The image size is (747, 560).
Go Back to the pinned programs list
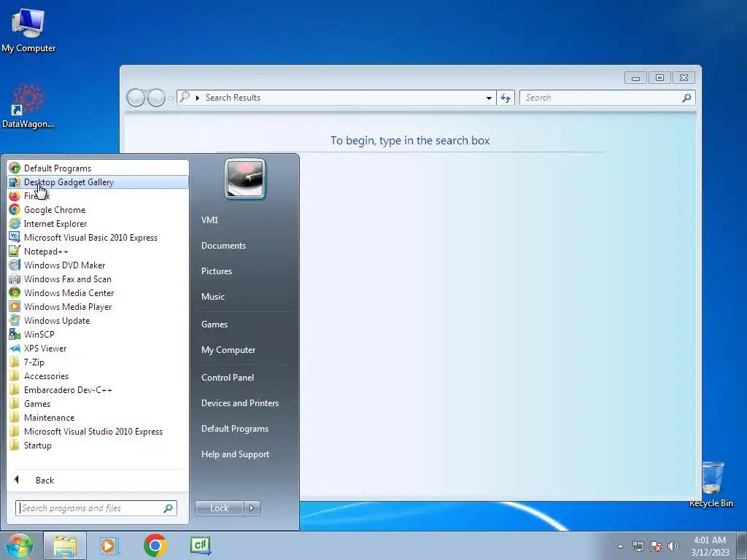[98, 480]
